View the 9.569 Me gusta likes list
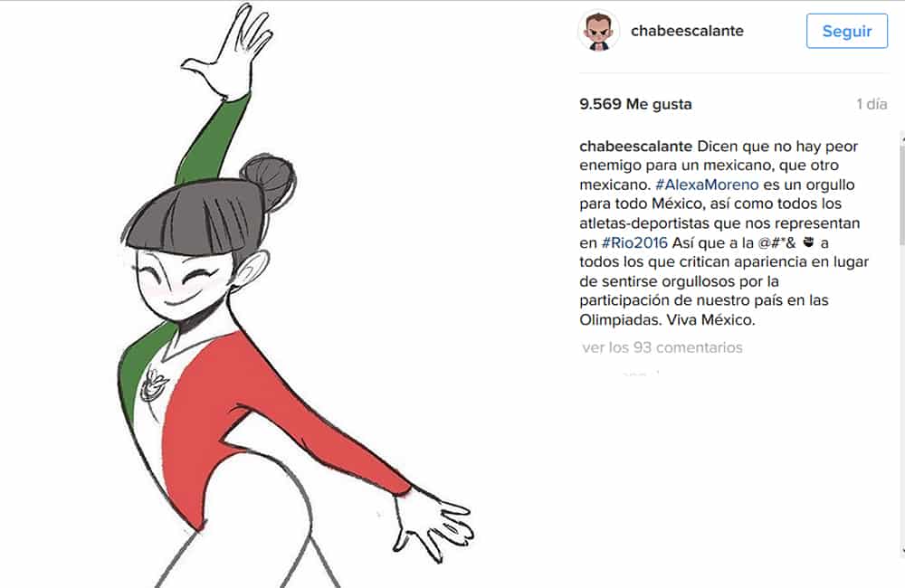 [x=635, y=104]
